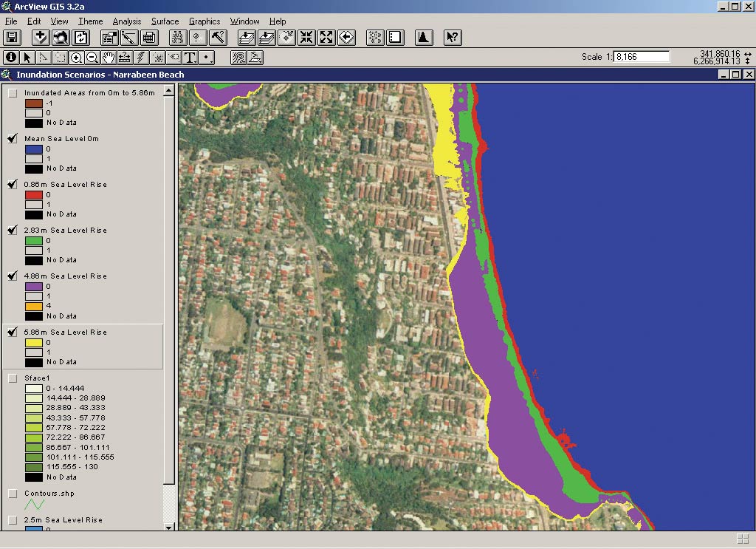Select the Pointer arrow tool

(x=27, y=58)
